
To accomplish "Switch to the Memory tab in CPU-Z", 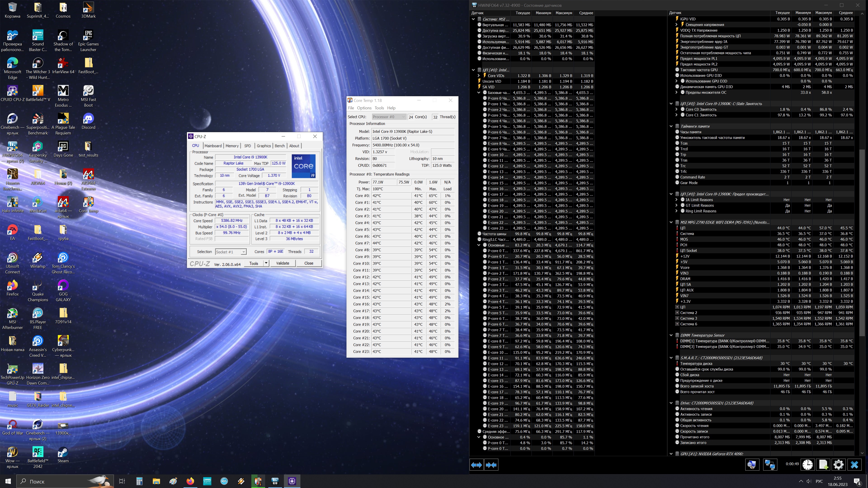I will [x=232, y=146].
